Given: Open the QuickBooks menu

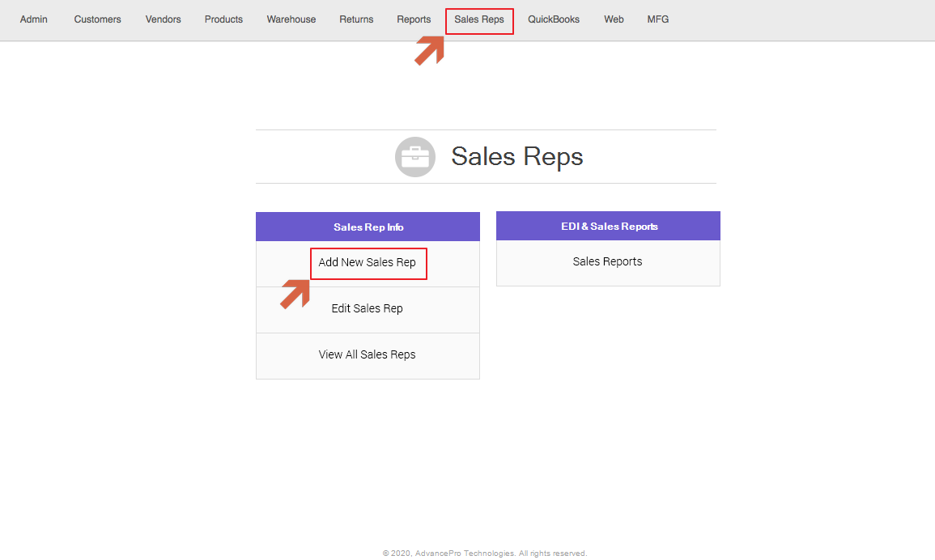Looking at the screenshot, I should coord(554,19).
